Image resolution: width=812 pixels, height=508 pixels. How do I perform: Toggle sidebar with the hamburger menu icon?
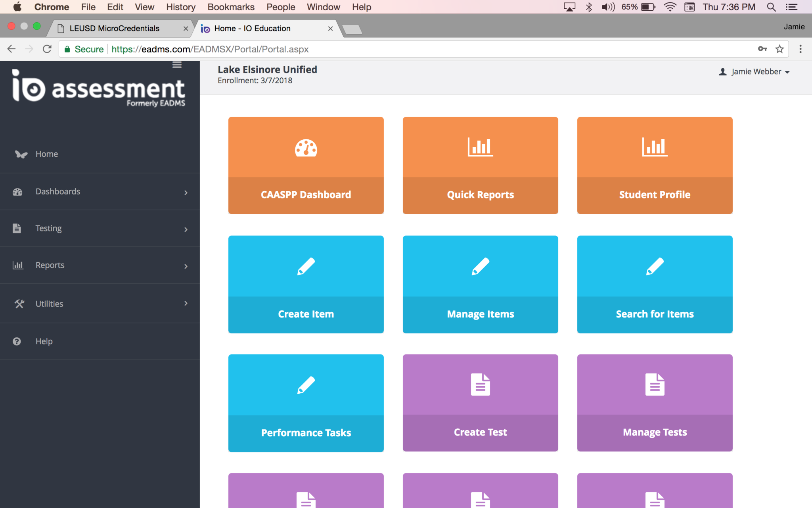(177, 65)
